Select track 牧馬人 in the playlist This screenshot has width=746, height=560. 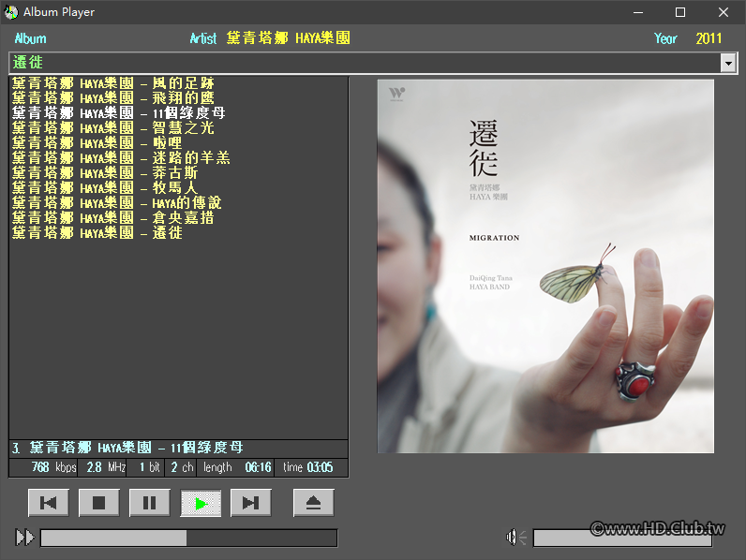point(105,188)
